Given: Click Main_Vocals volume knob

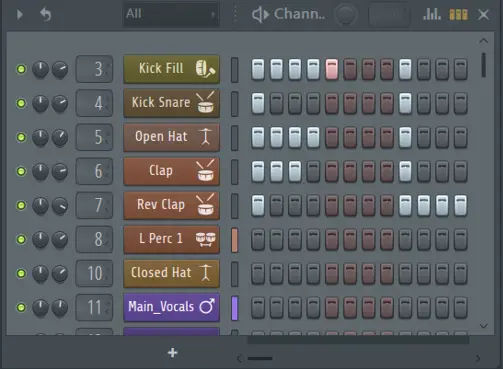Looking at the screenshot, I should (x=60, y=308).
